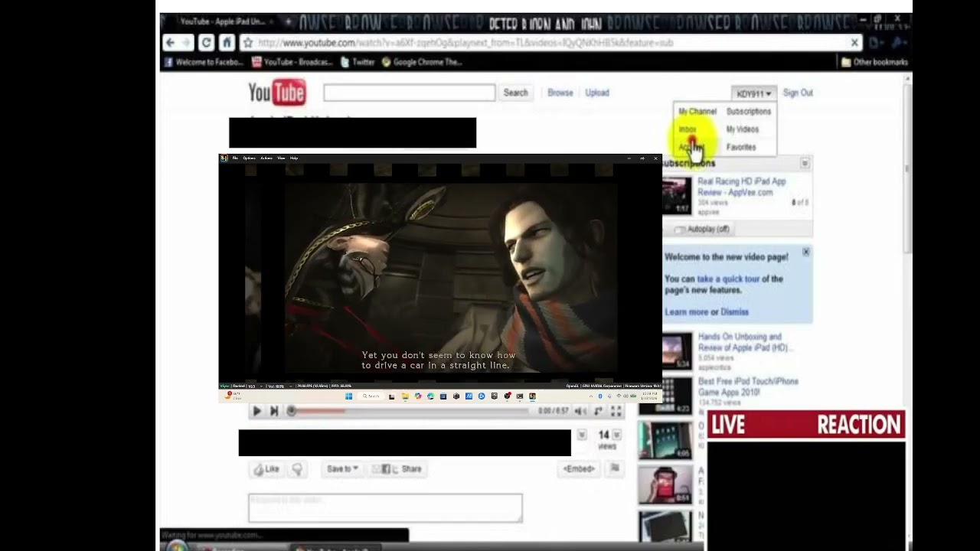Click the YouTube logo
Image resolution: width=980 pixels, height=551 pixels.
277,93
